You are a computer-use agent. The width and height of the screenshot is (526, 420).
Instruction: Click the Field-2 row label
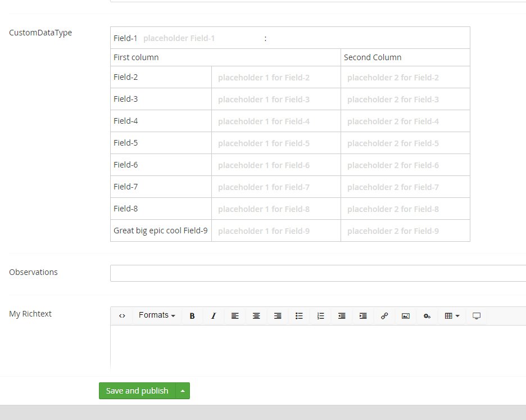point(126,77)
